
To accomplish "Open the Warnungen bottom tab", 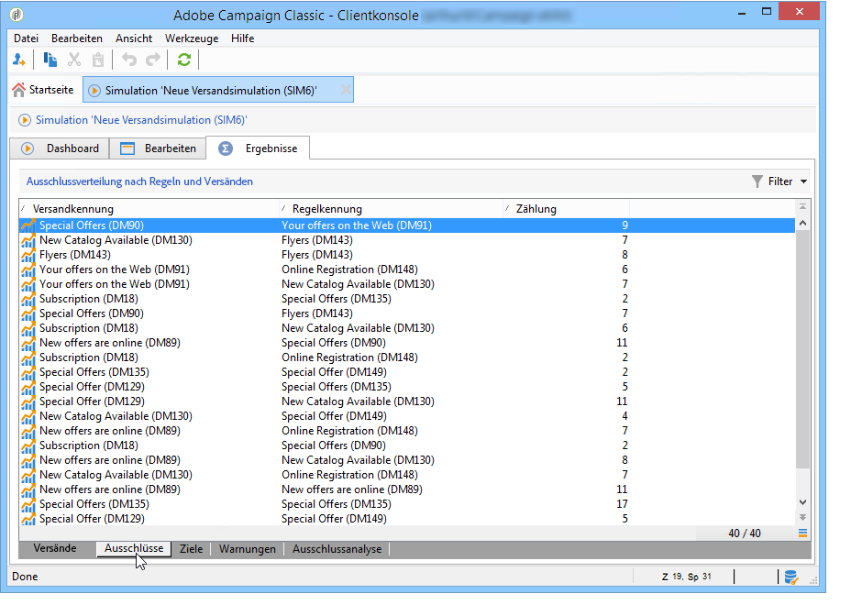I will (x=248, y=548).
